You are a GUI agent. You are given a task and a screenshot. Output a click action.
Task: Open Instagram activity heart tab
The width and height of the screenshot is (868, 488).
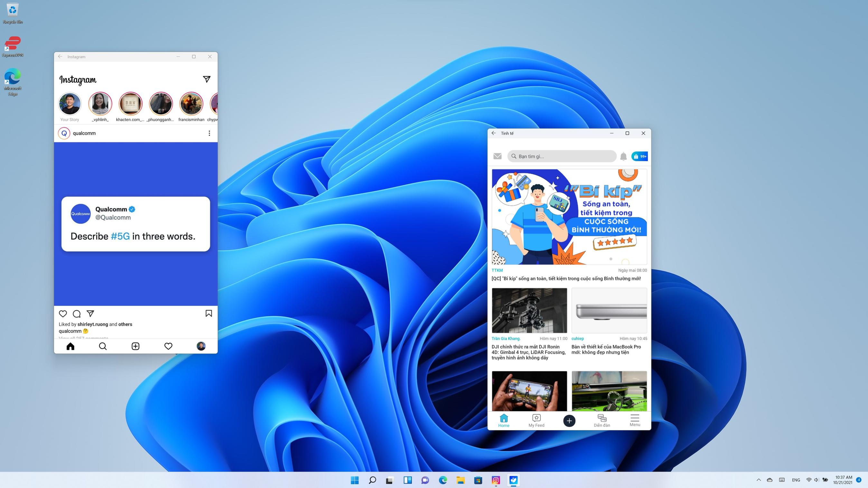click(168, 346)
